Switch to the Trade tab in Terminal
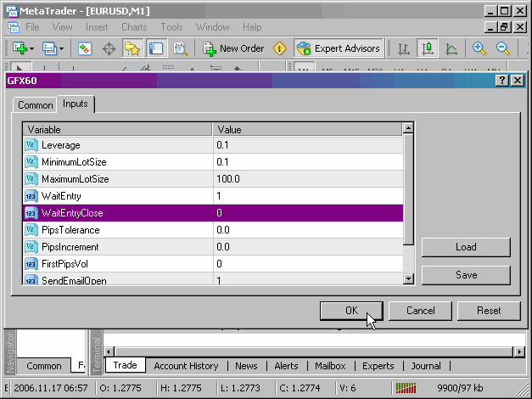This screenshot has width=532, height=399. (126, 365)
